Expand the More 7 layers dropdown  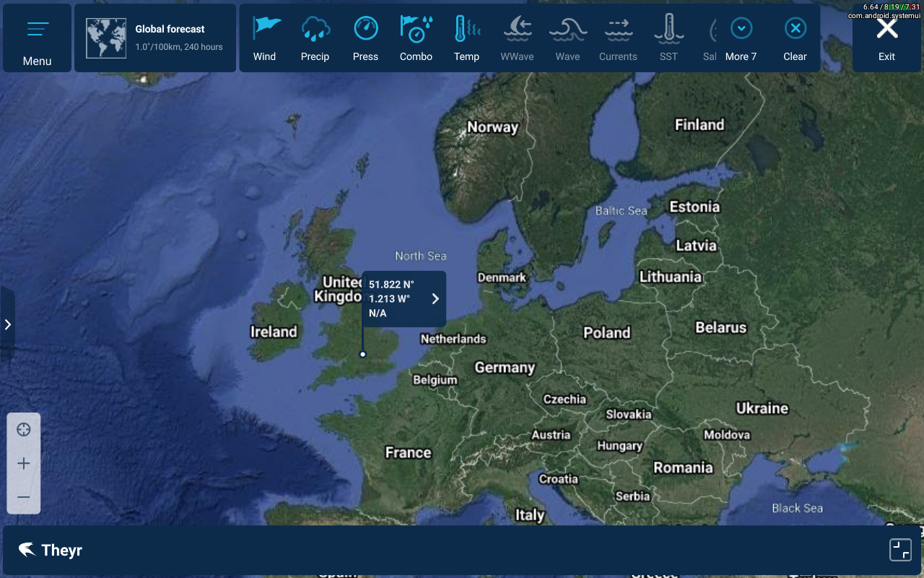tap(741, 29)
